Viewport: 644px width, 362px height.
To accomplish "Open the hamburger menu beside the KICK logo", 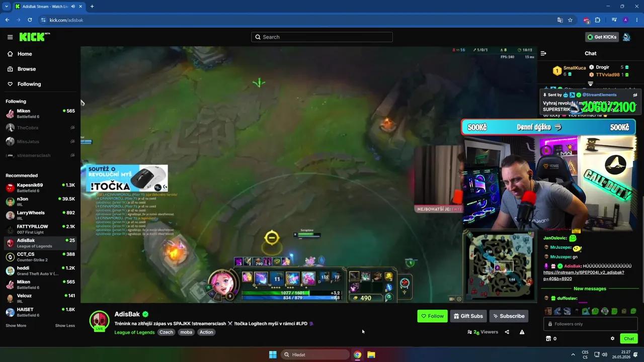I will pos(10,37).
